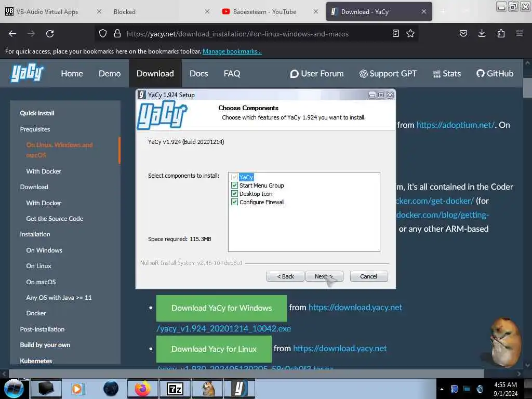Select Any OS with Java >= 11
The height and width of the screenshot is (399, 532).
[x=59, y=297]
